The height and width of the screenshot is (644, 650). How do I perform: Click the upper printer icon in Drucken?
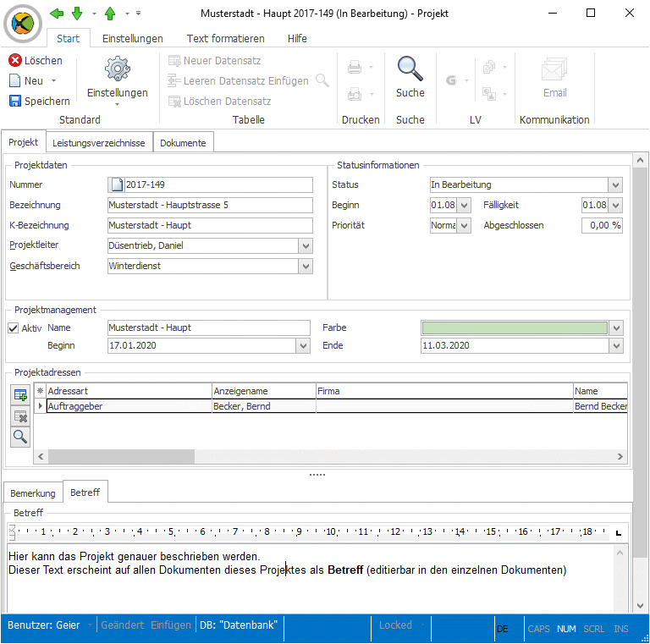pos(355,67)
